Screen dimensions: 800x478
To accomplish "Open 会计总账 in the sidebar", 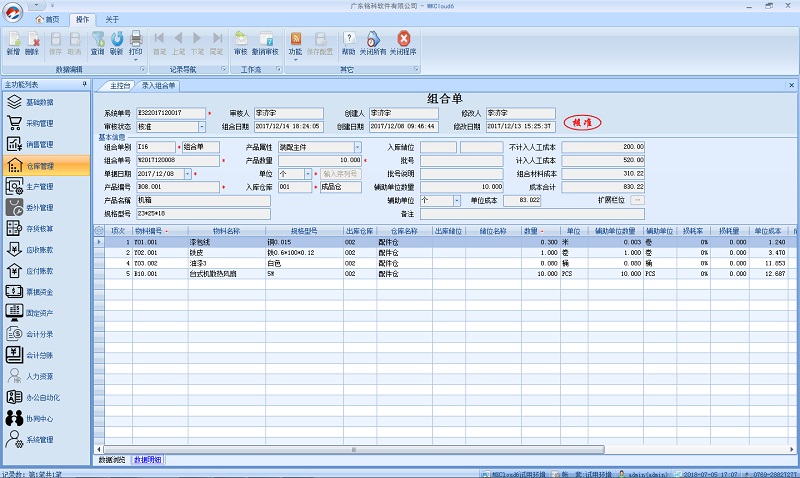I will pyautogui.click(x=46, y=355).
